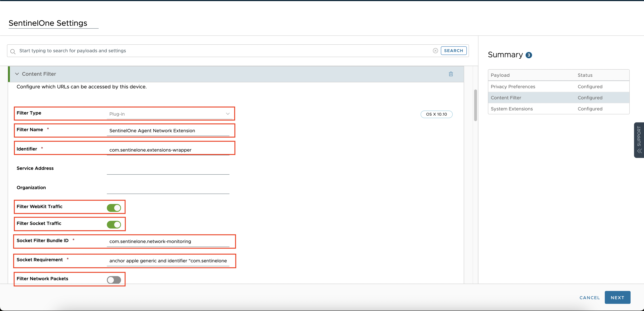Edit the Socket Filter Bundle ID field

(168, 242)
